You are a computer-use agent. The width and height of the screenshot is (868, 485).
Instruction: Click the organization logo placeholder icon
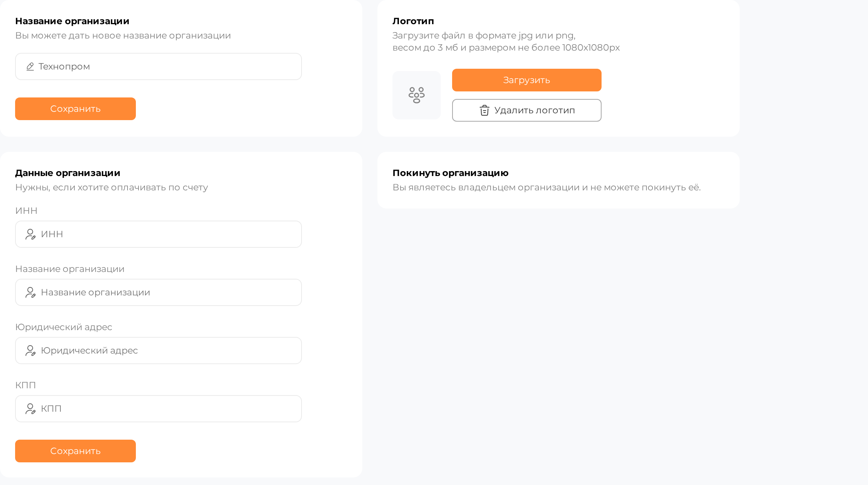(x=417, y=95)
